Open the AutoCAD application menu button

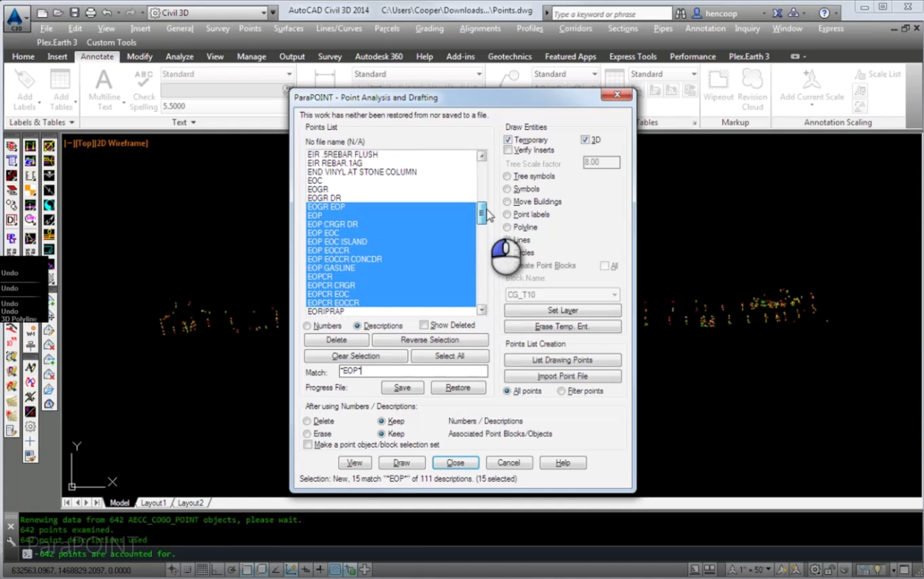click(x=16, y=17)
